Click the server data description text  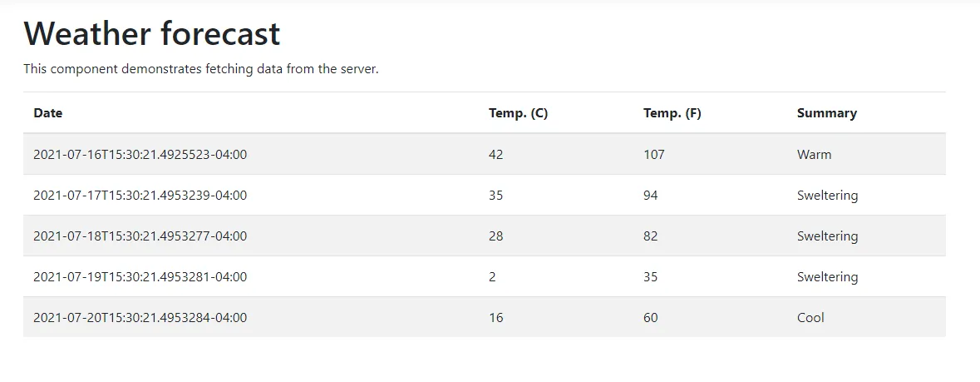[x=201, y=69]
